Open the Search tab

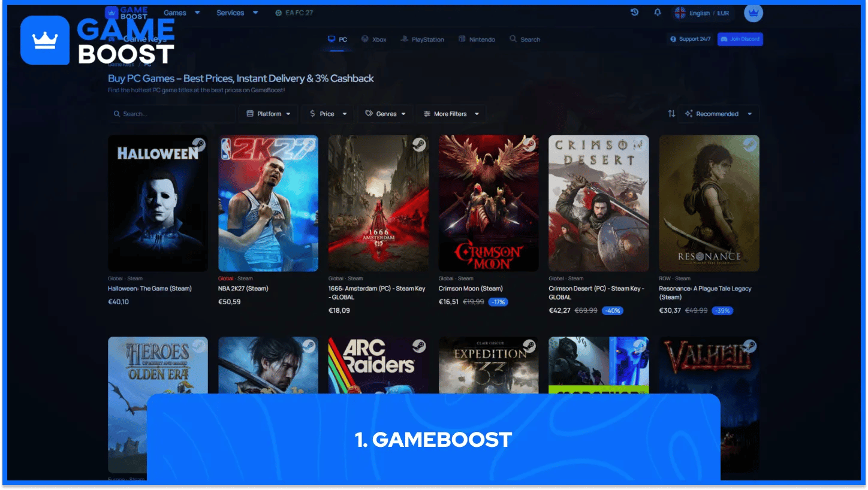click(x=525, y=40)
